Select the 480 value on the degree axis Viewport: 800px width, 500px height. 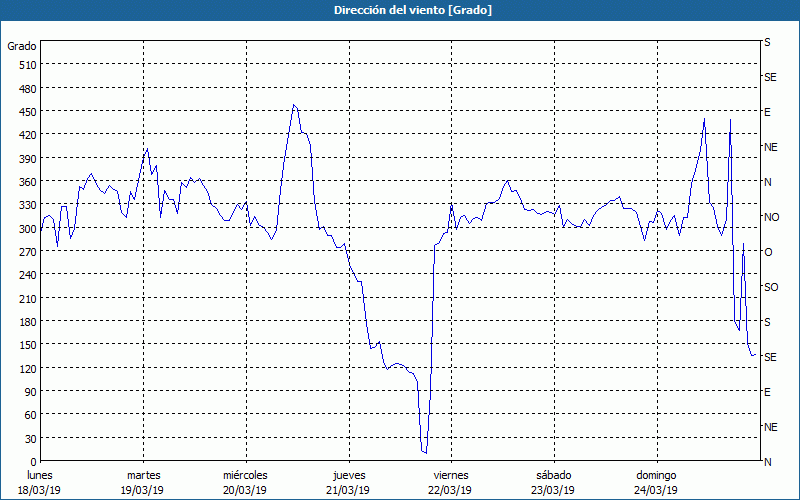[29, 89]
